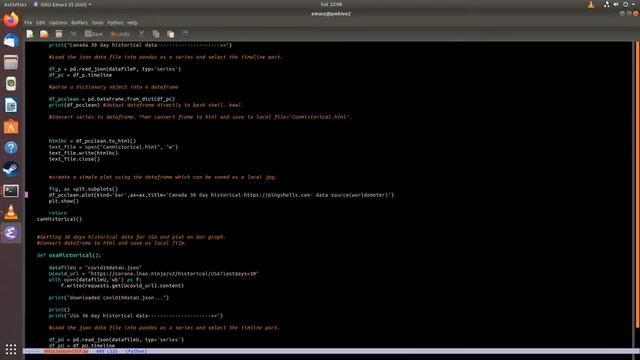The height and width of the screenshot is (360, 640).
Task: Click the Search magnifier toolbar icon
Action: click(186, 34)
